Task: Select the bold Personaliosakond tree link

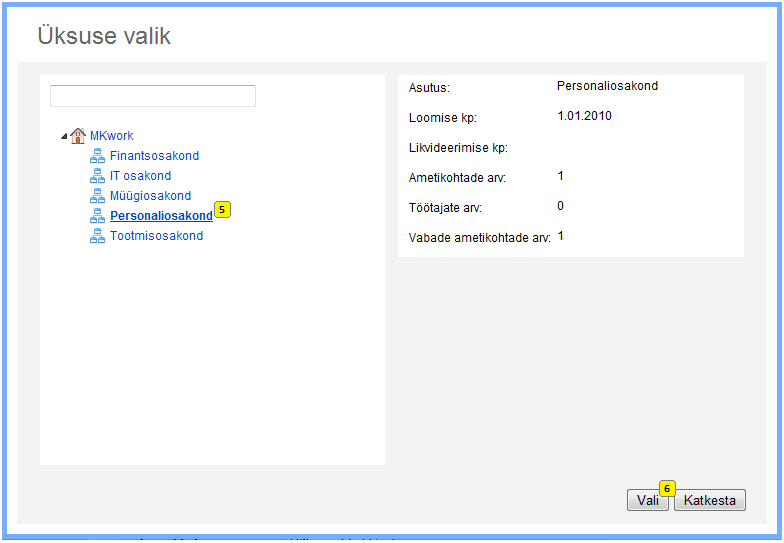Action: pos(160,216)
